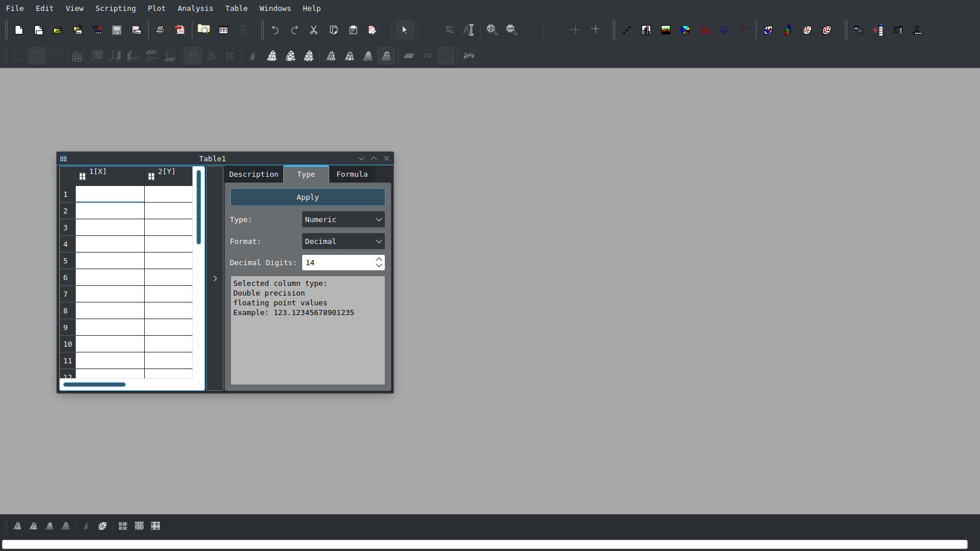Select the pointer cursor tool

tap(404, 30)
